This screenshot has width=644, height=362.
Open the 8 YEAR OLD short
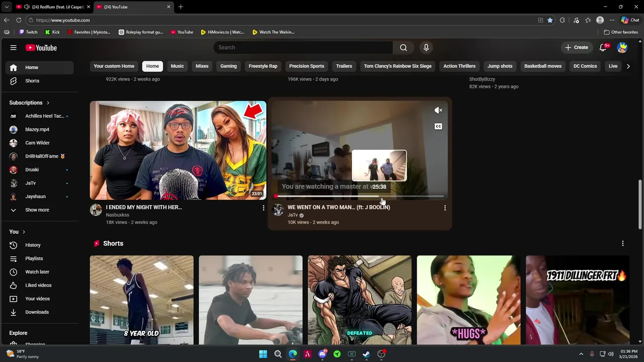coord(141,300)
